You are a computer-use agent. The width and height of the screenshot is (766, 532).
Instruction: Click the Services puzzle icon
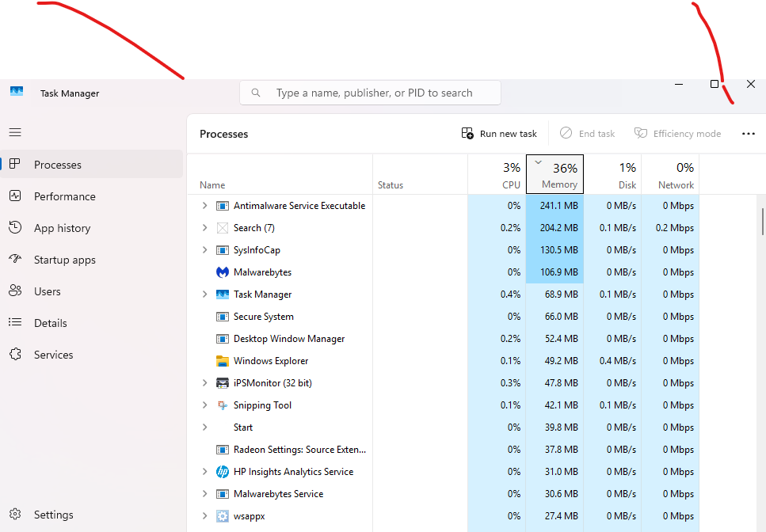tap(15, 354)
